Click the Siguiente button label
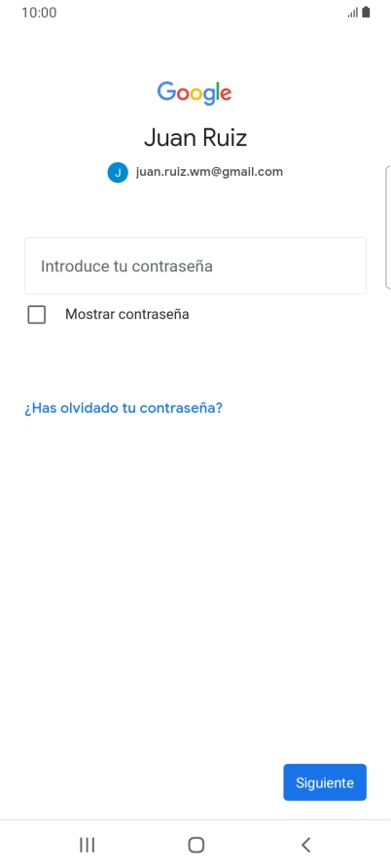Image resolution: width=391 pixels, height=868 pixels. (x=325, y=782)
